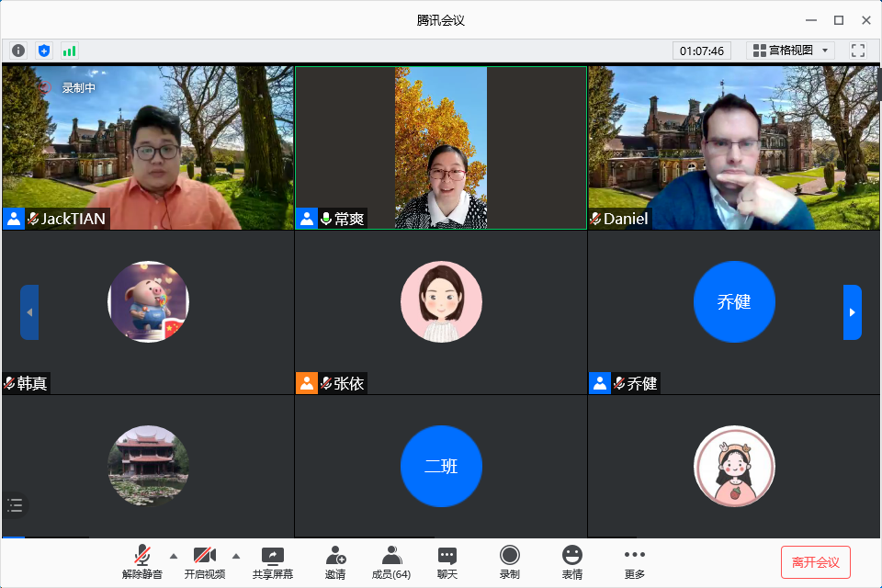This screenshot has height=588, width=882.
Task: Click 张依's cartoon girl avatar
Action: [441, 301]
